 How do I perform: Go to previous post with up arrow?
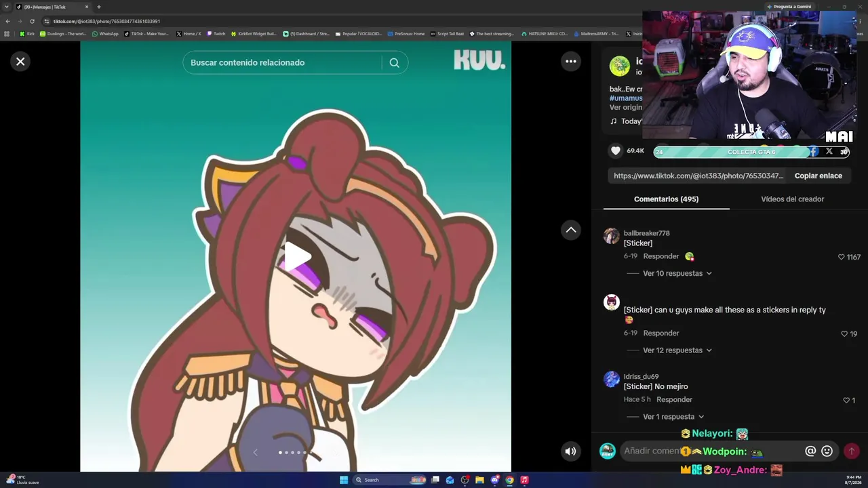coord(571,230)
